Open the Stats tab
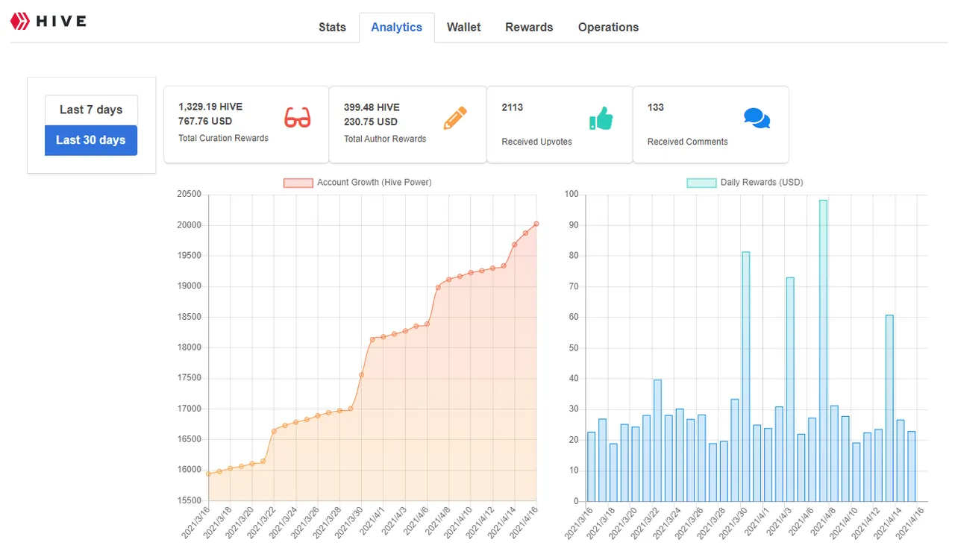Image resolution: width=955 pixels, height=560 pixels. pos(332,28)
